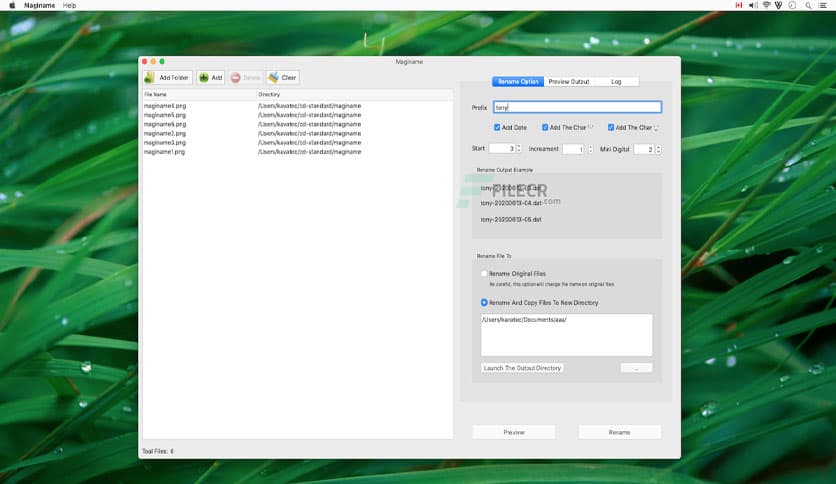The image size is (836, 484).
Task: Open the Log tab
Action: [x=616, y=81]
